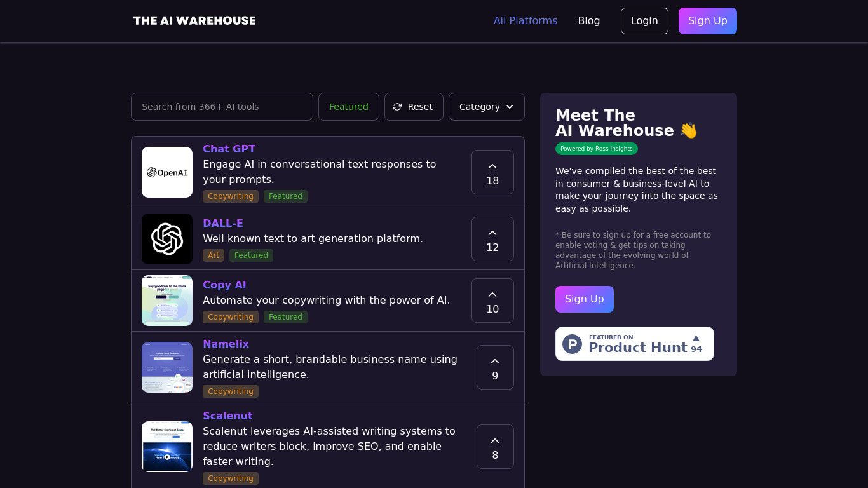Click the Powered by Ross Insights badge
Viewport: 868px width, 488px height.
point(597,149)
